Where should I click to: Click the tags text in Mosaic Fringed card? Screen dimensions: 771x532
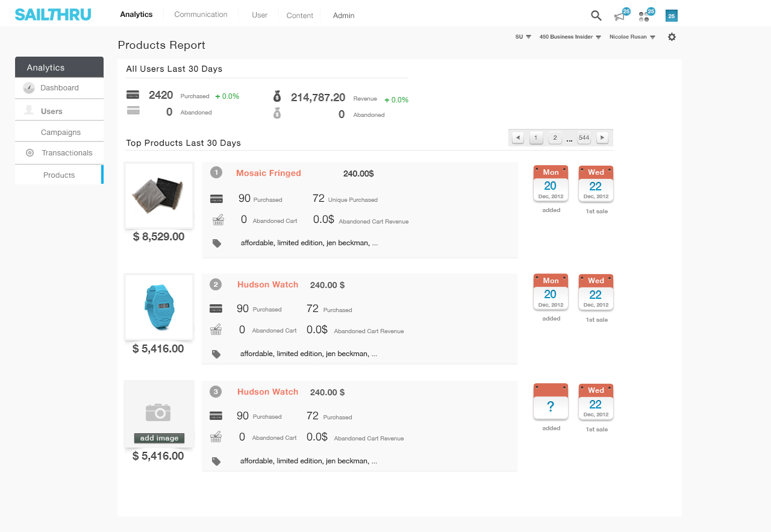pos(309,243)
